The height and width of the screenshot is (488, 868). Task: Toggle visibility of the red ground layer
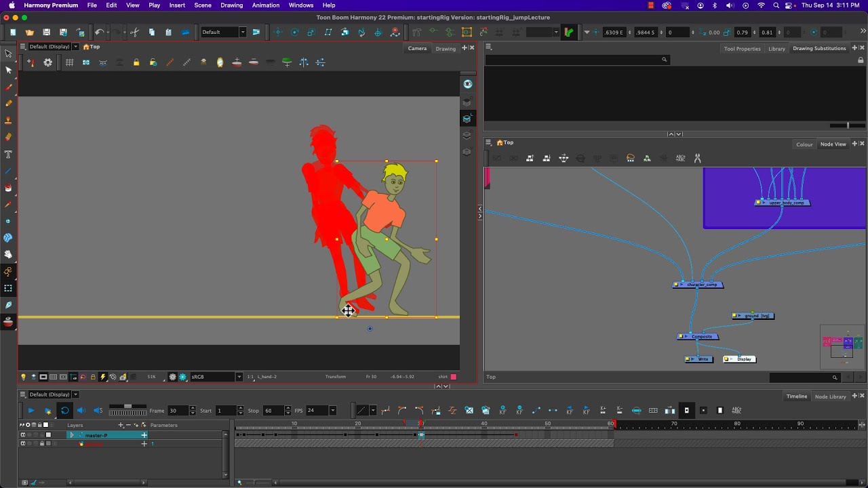click(x=23, y=444)
